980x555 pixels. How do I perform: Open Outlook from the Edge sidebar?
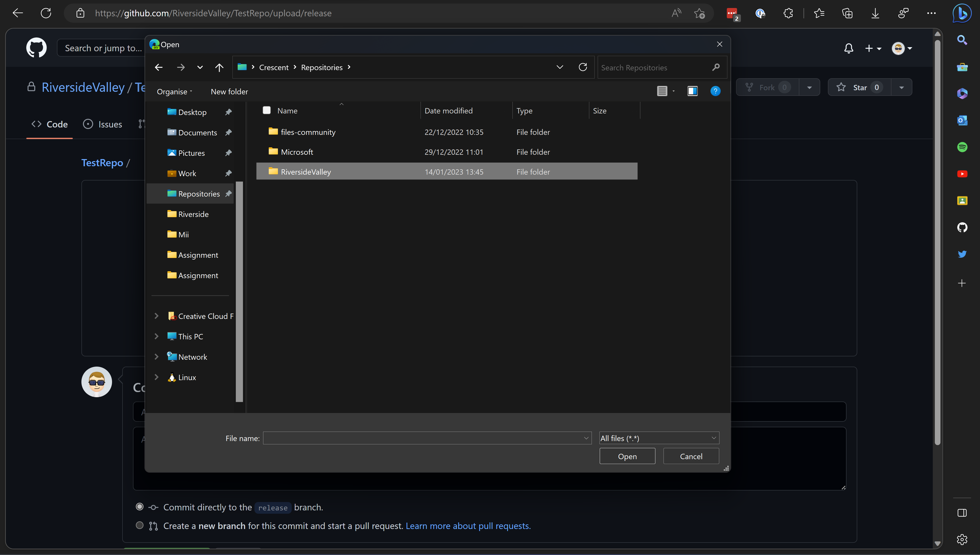[962, 120]
